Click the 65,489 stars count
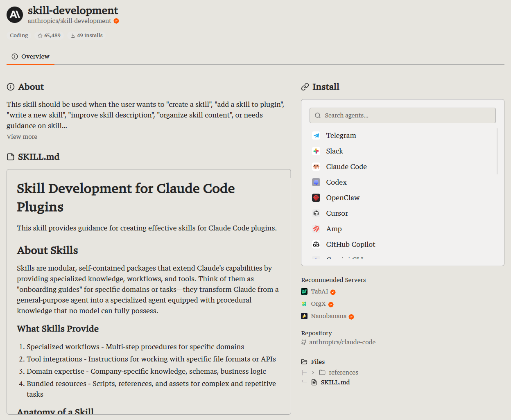 [x=52, y=36]
